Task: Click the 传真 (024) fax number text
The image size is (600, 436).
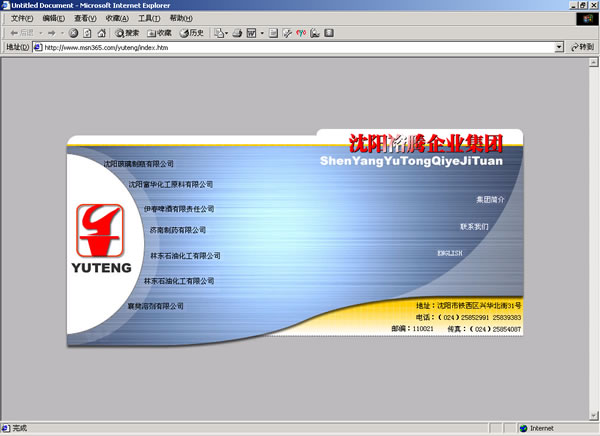Action: pyautogui.click(x=484, y=329)
